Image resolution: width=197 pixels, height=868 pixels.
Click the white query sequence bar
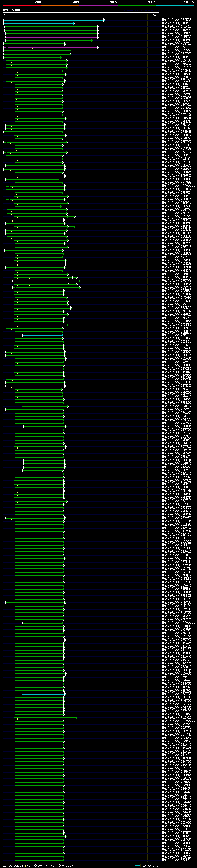click(x=81, y=13)
